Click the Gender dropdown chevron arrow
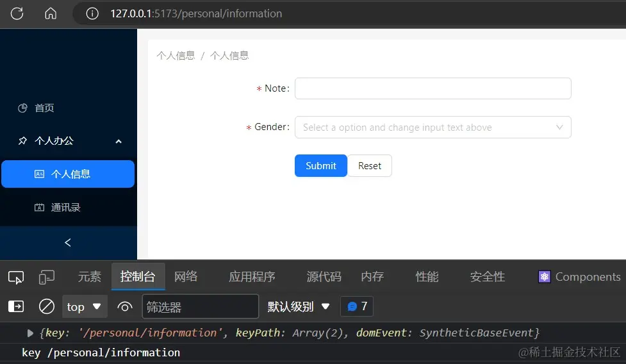 coord(559,128)
